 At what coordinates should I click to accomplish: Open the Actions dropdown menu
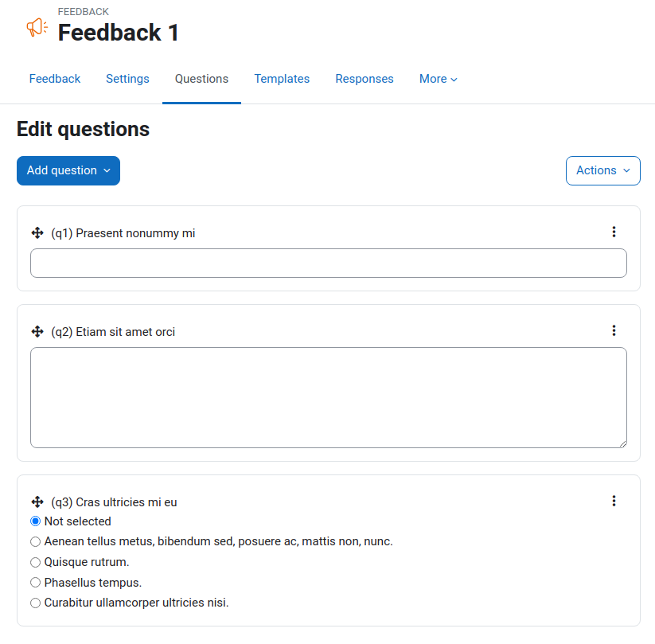point(602,170)
